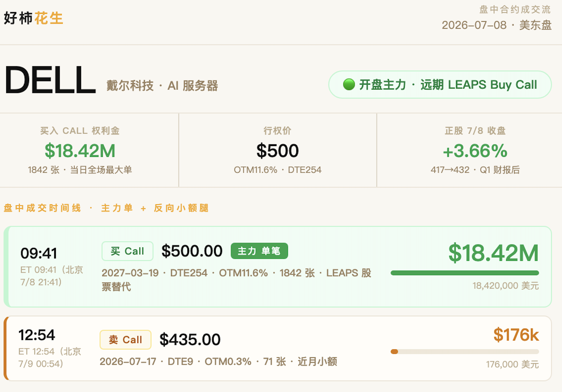The width and height of the screenshot is (562, 392).
Task: Click 176,000 美元 amount text
Action: [512, 364]
